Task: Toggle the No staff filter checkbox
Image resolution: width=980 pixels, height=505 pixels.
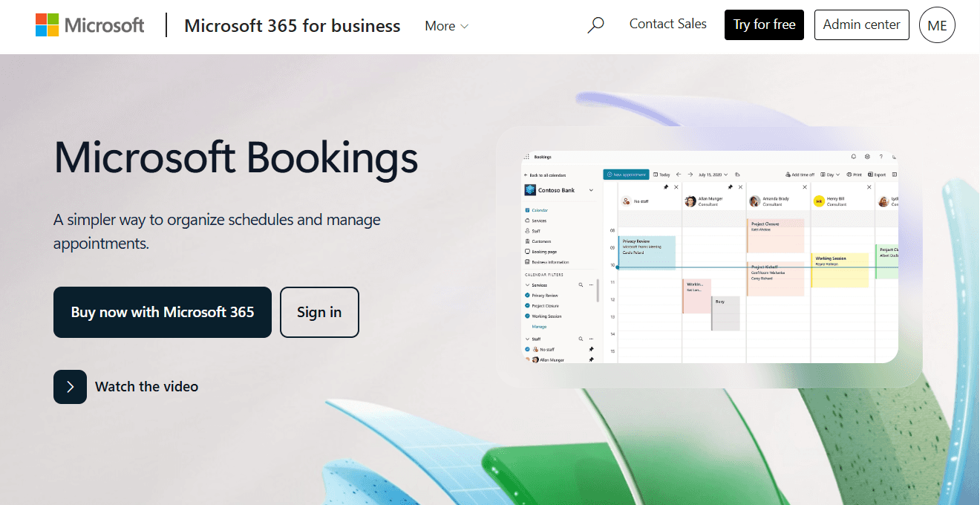Action: 527,349
